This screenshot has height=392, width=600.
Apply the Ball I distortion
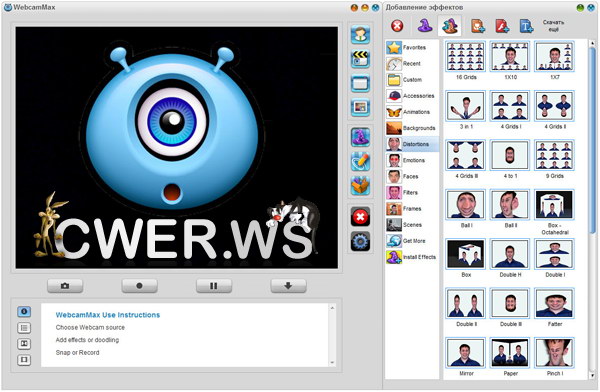point(466,204)
